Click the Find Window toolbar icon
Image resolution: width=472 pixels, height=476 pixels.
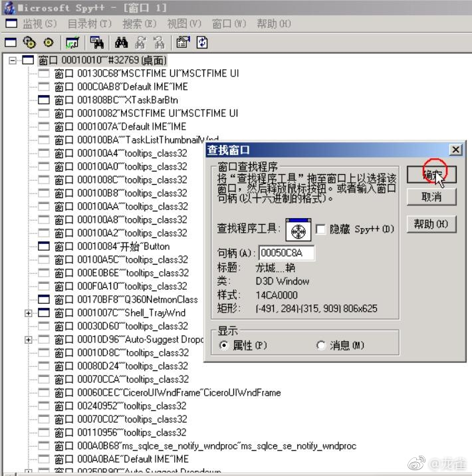[97, 42]
